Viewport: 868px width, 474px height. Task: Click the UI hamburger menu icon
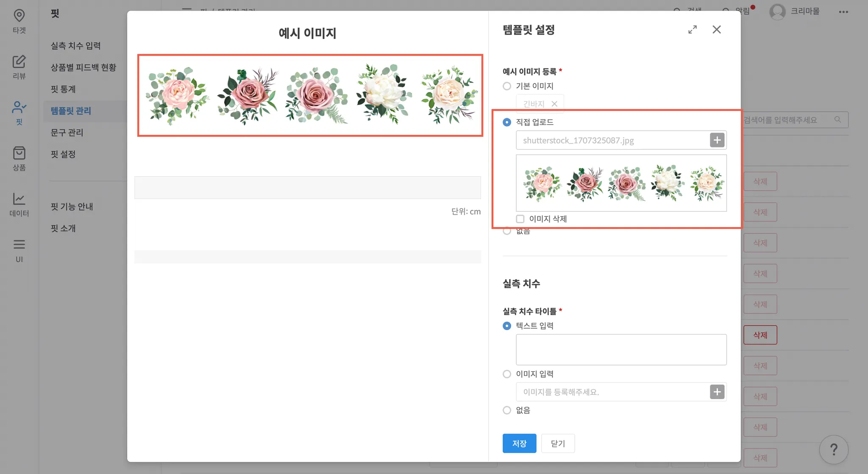click(x=19, y=244)
